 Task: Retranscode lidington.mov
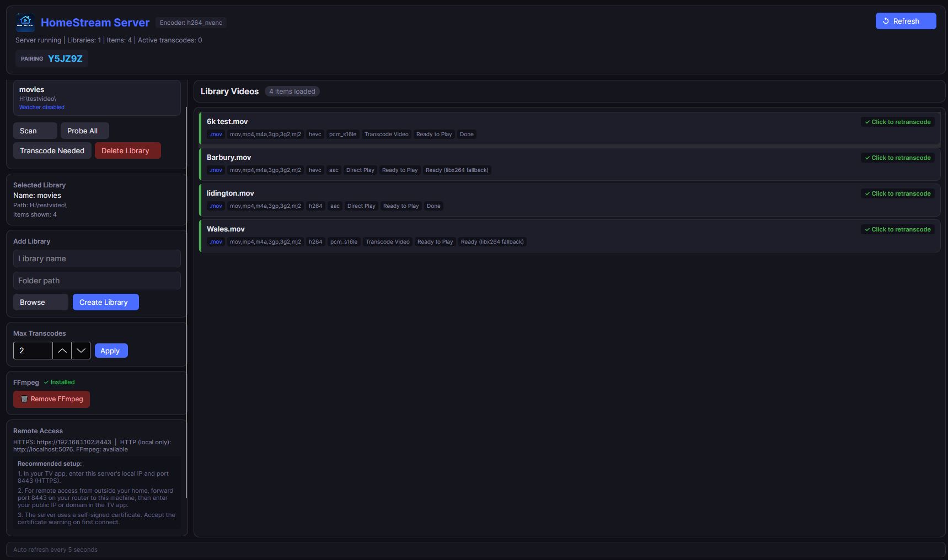[x=897, y=193]
